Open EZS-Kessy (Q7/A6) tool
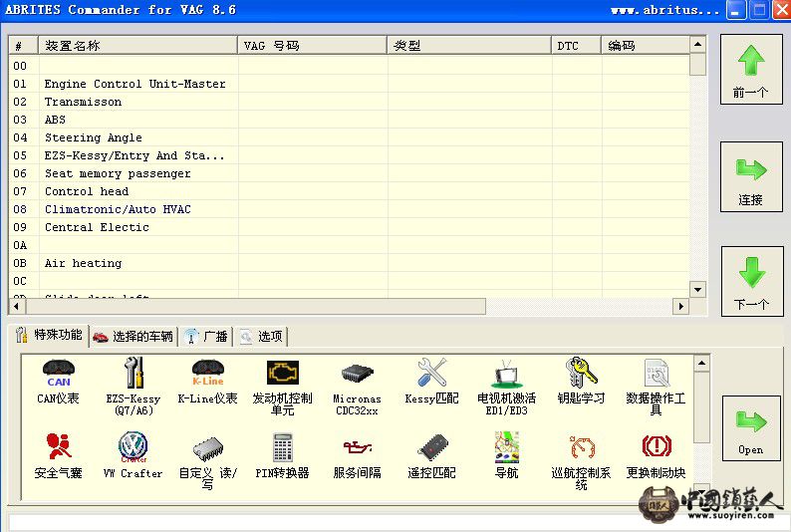 pyautogui.click(x=133, y=387)
